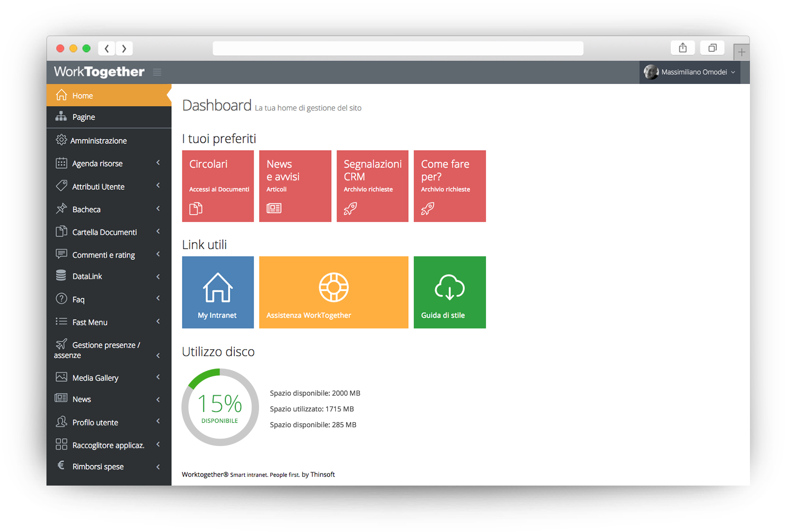The image size is (788, 532).
Task: Click the rocket icon in Come fare per tile
Action: click(428, 209)
